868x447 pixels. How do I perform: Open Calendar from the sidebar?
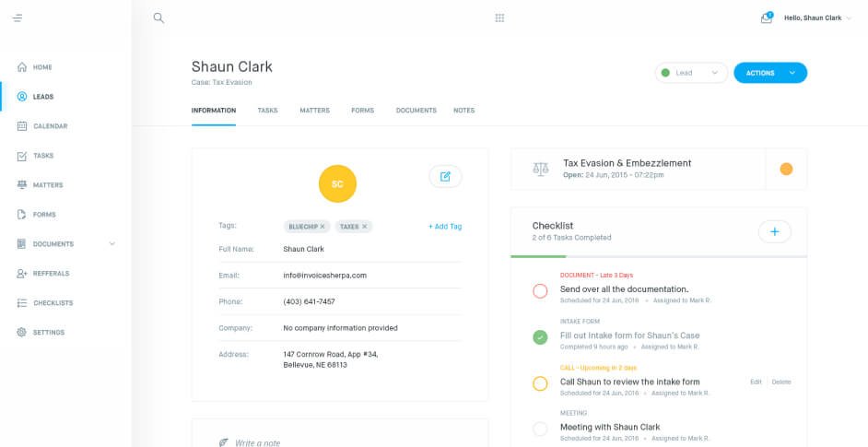coord(50,126)
